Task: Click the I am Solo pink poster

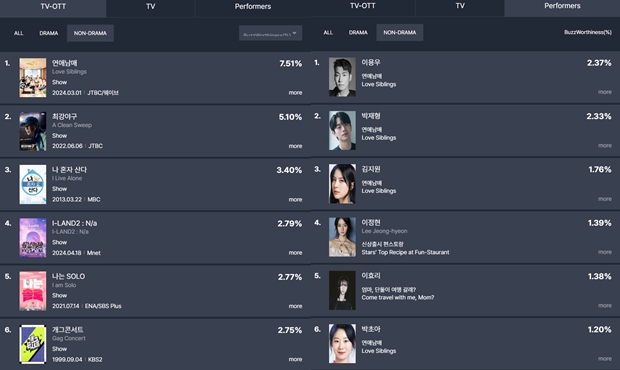Action: 33,291
